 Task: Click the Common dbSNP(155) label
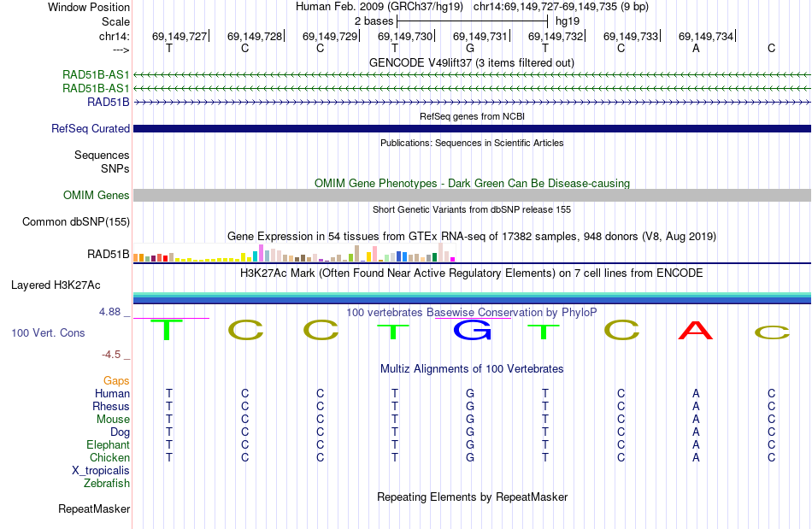(x=76, y=221)
